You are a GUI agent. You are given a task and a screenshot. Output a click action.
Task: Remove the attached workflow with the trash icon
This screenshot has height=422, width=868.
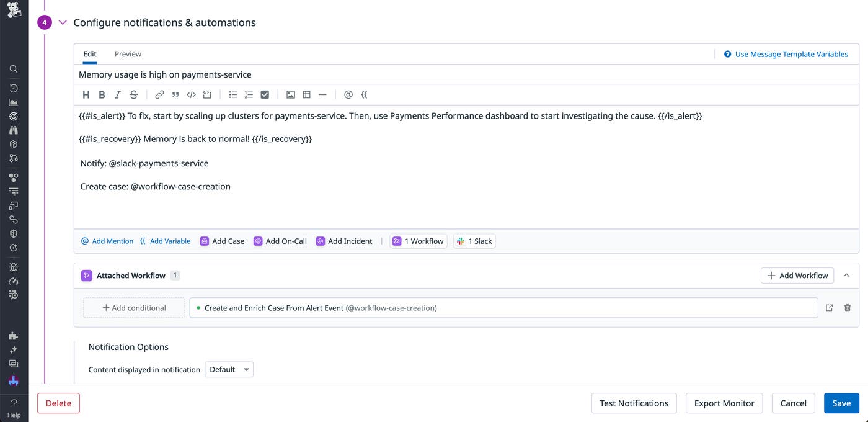point(847,307)
